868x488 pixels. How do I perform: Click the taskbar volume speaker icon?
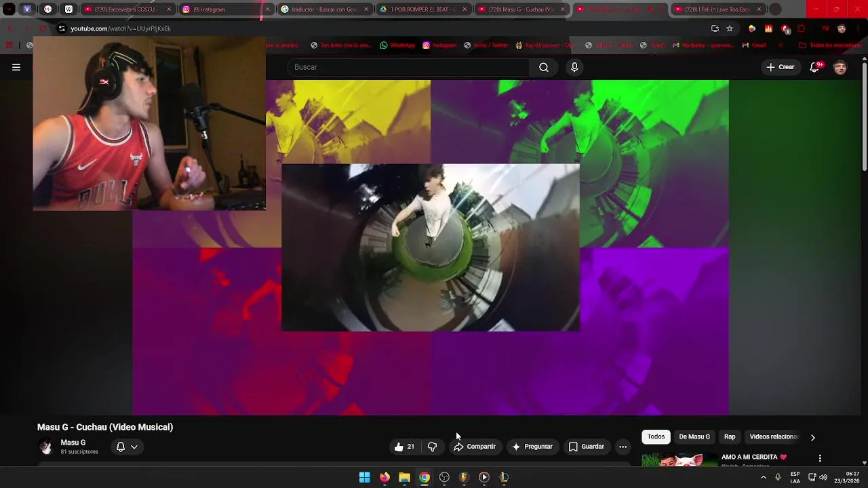(x=823, y=477)
